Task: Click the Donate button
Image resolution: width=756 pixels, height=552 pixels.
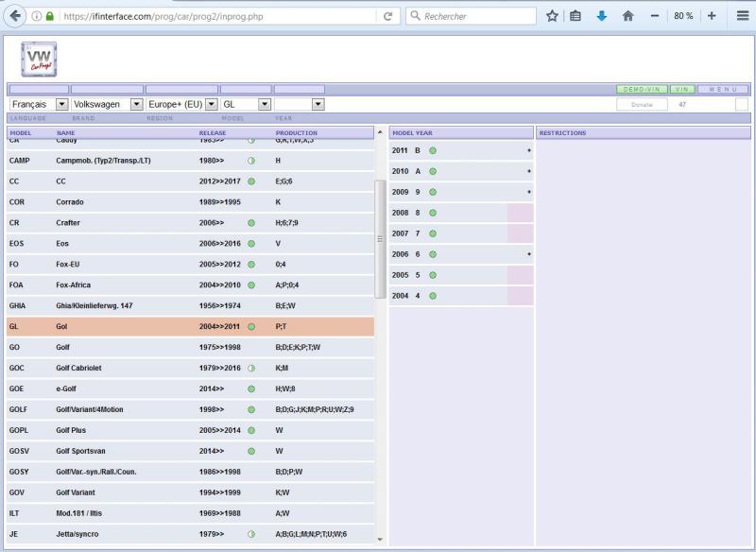Action: pyautogui.click(x=642, y=104)
